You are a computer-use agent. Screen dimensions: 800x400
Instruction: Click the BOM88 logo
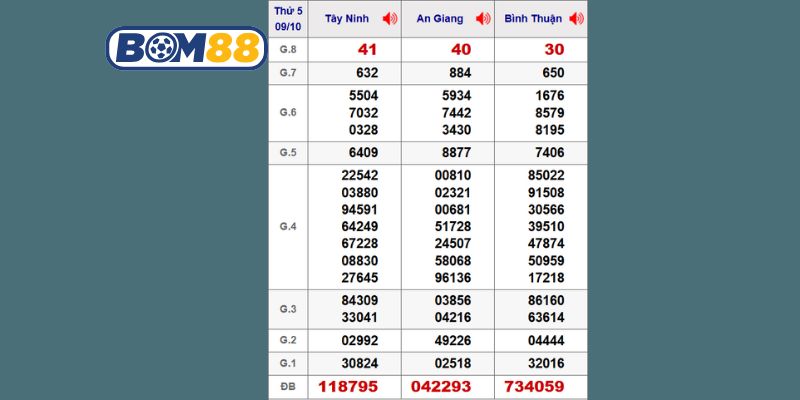(186, 48)
